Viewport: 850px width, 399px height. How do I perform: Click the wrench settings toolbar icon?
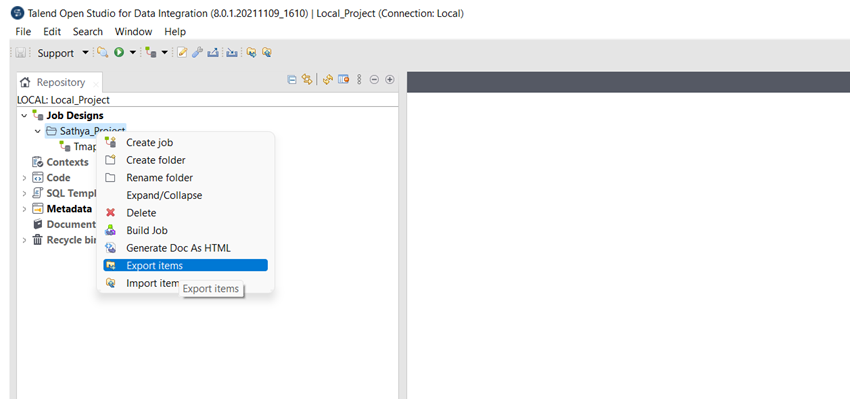coord(197,53)
